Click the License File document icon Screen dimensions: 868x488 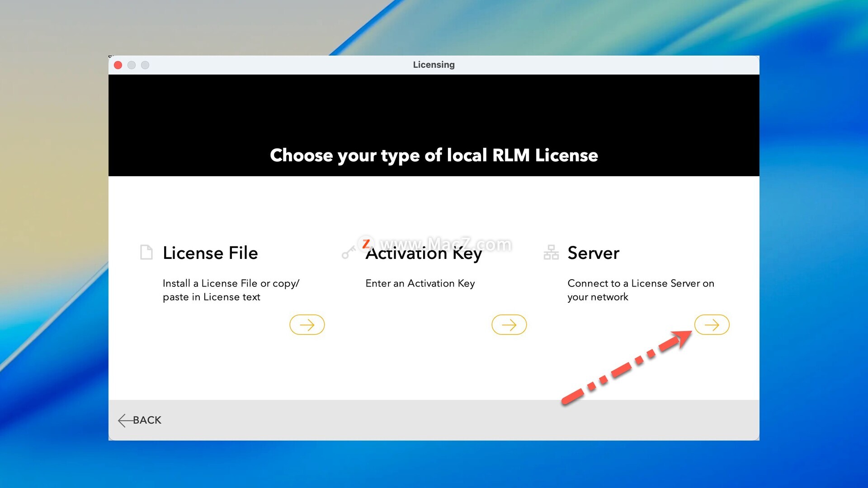click(146, 252)
